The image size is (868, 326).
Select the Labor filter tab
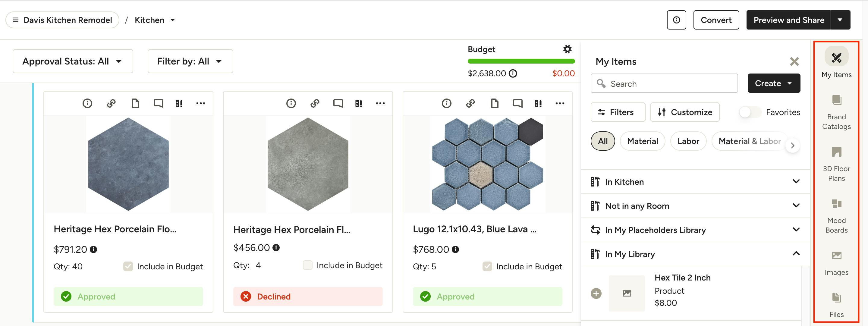pos(688,141)
